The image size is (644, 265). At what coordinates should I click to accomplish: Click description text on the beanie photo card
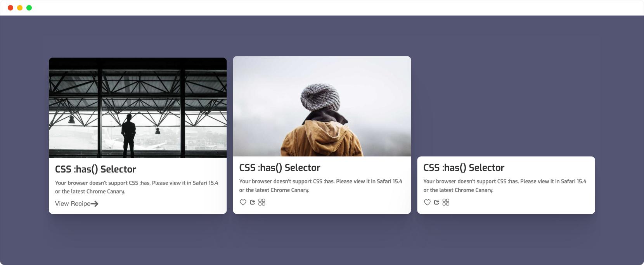coord(321,185)
